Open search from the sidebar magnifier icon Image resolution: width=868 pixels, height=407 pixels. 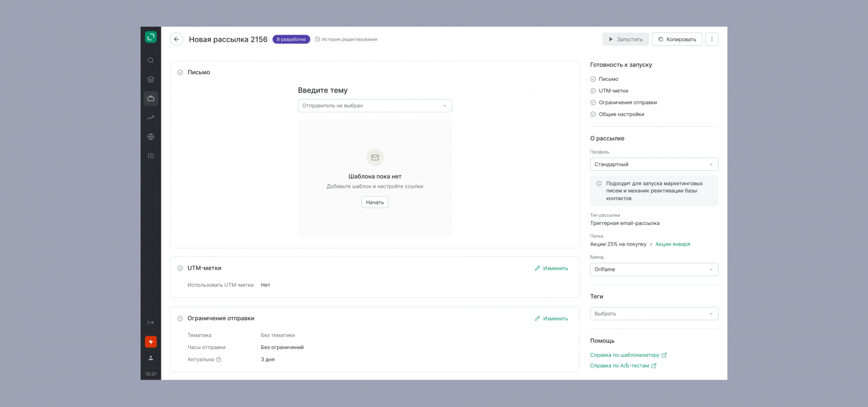[151, 60]
